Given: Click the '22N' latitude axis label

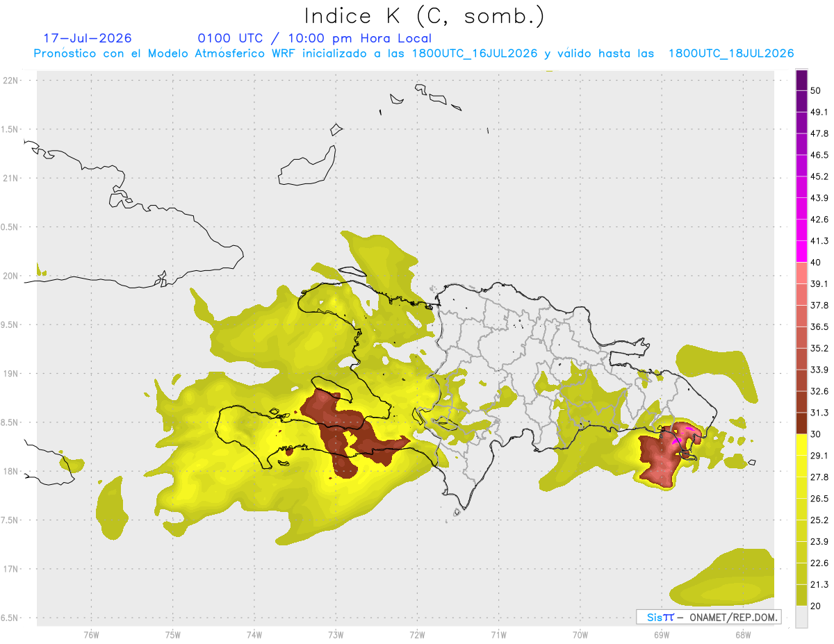Looking at the screenshot, I should (11, 80).
